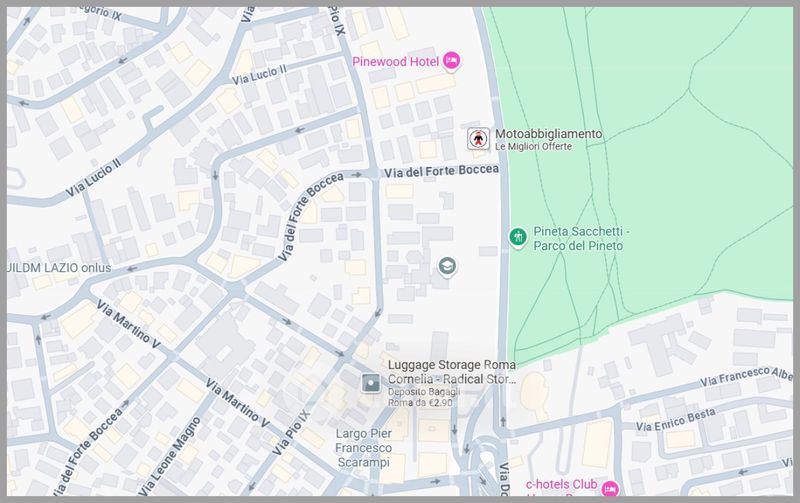Click the Motoabbigliamento place name
800x503 pixels.
(548, 133)
